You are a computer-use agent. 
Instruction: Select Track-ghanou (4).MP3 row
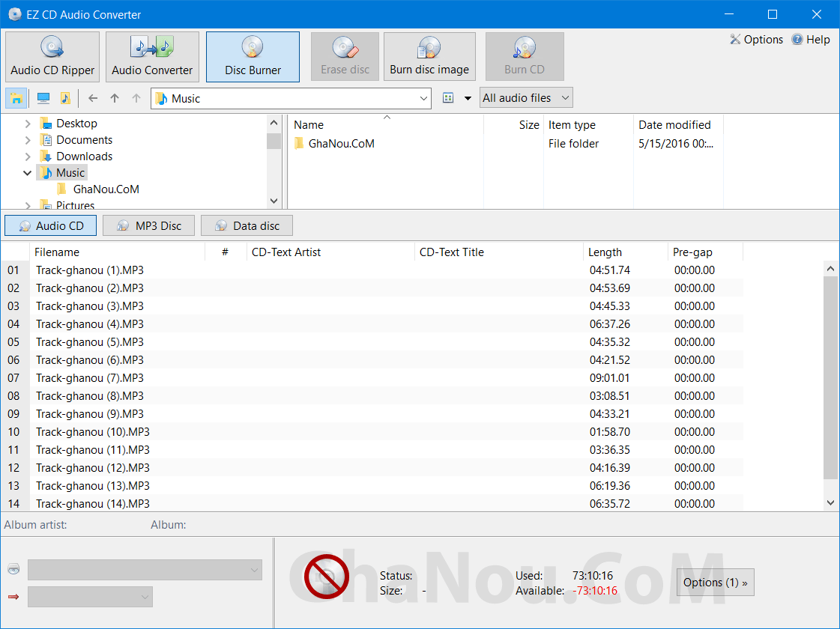tap(372, 324)
